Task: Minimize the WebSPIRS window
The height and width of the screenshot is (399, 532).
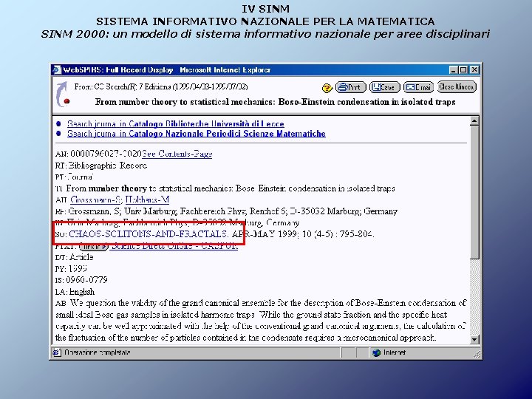Action: pos(454,70)
